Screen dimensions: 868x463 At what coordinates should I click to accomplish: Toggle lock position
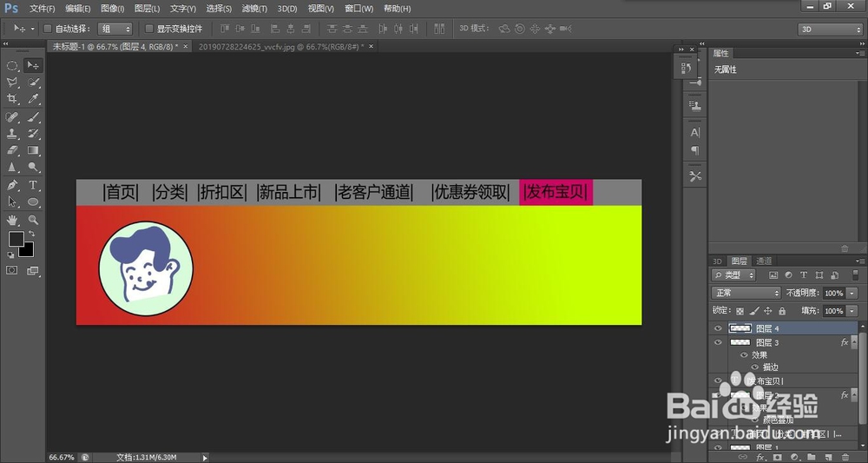[x=768, y=311]
